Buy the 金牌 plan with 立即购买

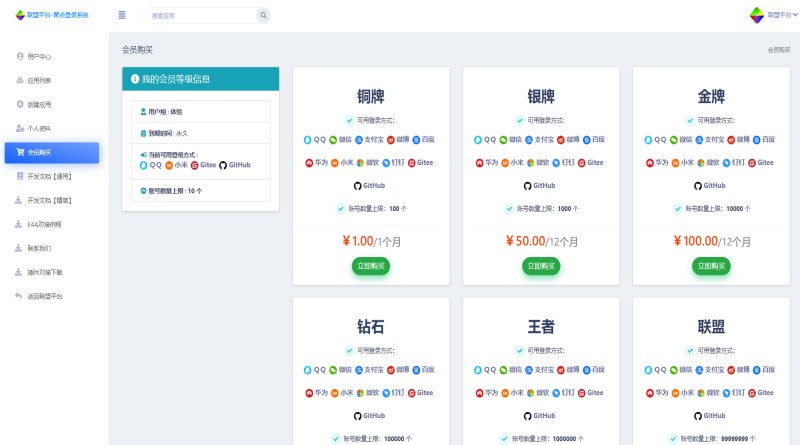pyautogui.click(x=711, y=266)
